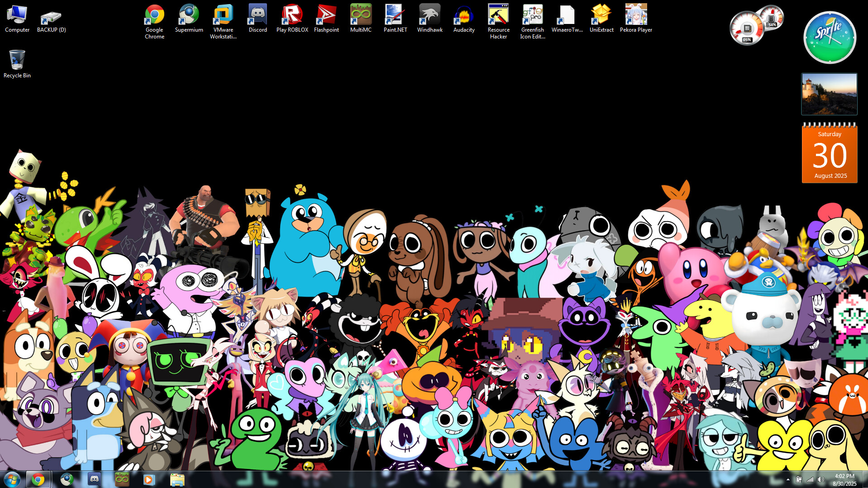
Task: Open the network signal tray icon
Action: point(810,479)
